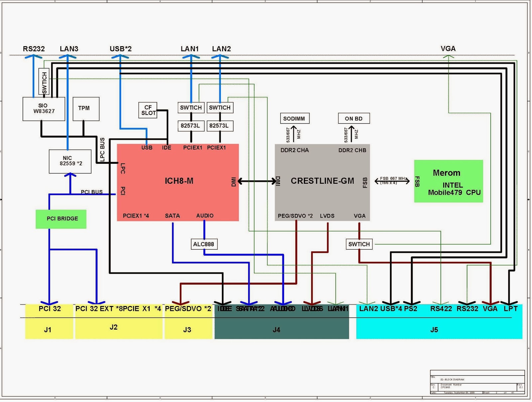Click the Rev 0.1 value
Viewport: 532px width, 402px height.
[521, 387]
